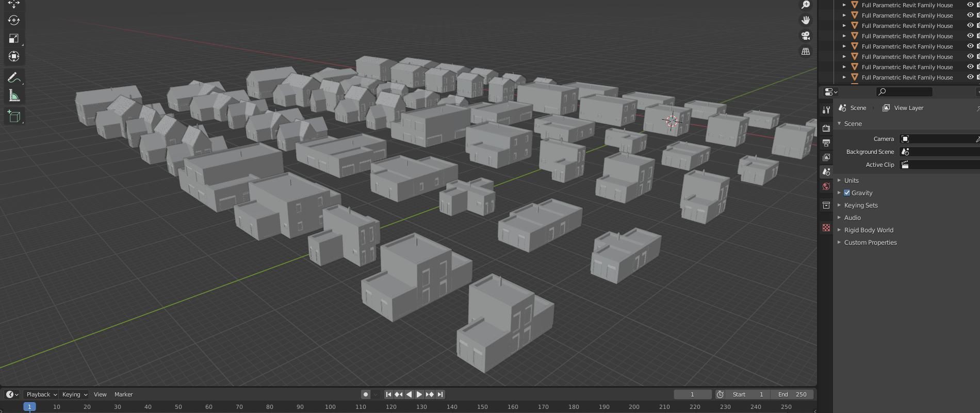Image resolution: width=980 pixels, height=413 pixels.
Task: Click the Scene breadcrumb in Properties
Action: coord(853,108)
